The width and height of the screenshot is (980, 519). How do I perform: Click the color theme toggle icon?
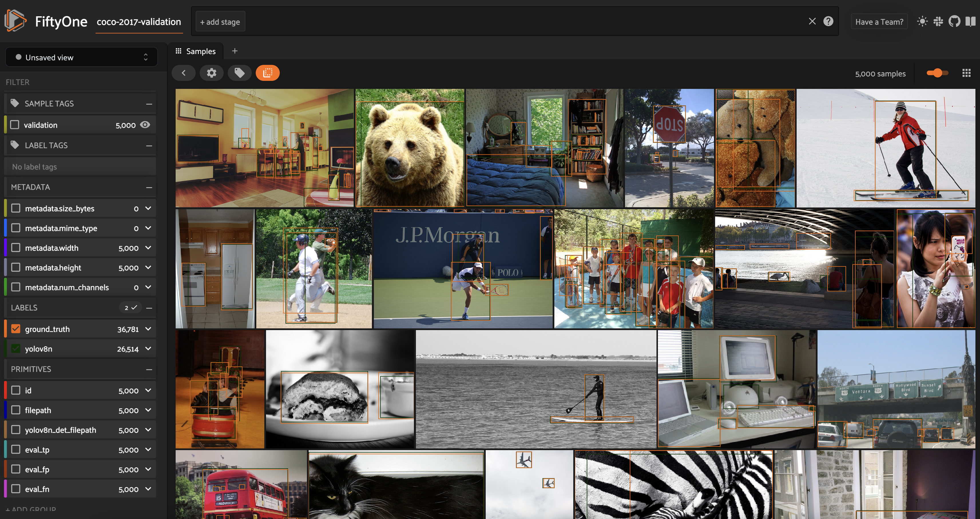click(922, 22)
